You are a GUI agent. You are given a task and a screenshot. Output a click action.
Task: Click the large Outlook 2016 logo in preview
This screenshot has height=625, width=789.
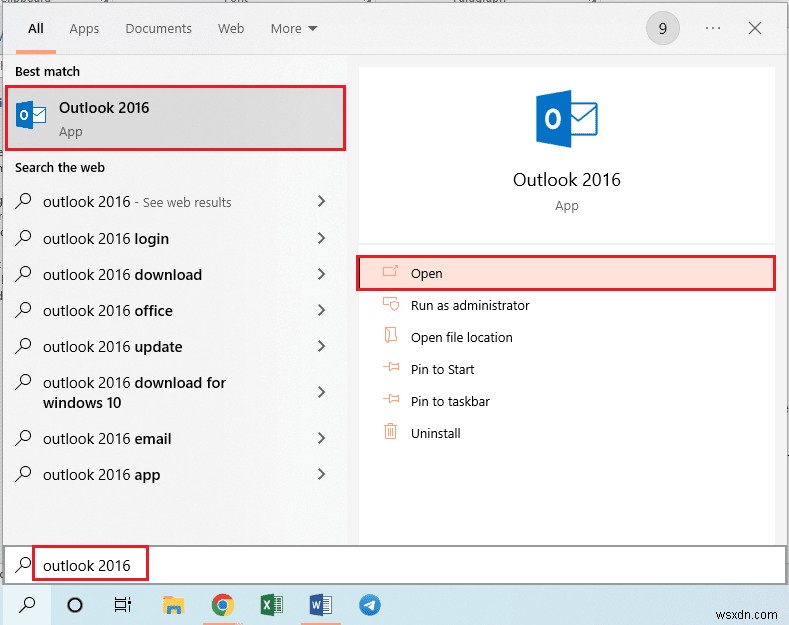(567, 119)
